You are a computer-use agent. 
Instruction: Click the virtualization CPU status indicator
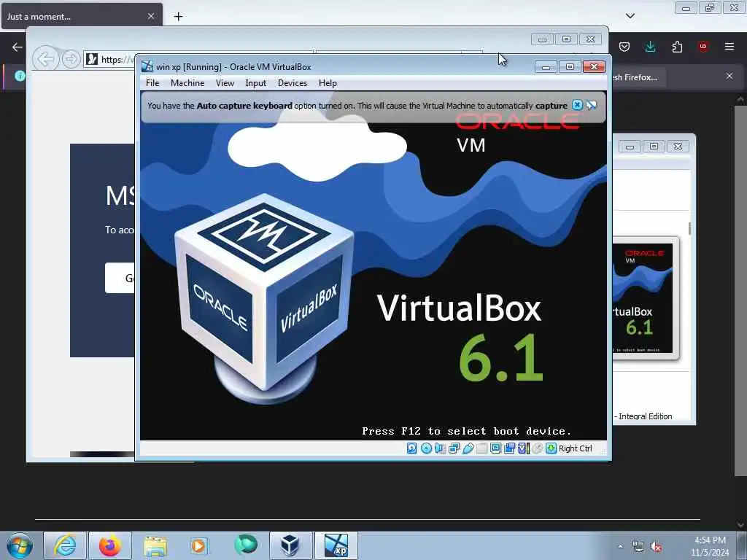[x=524, y=448]
